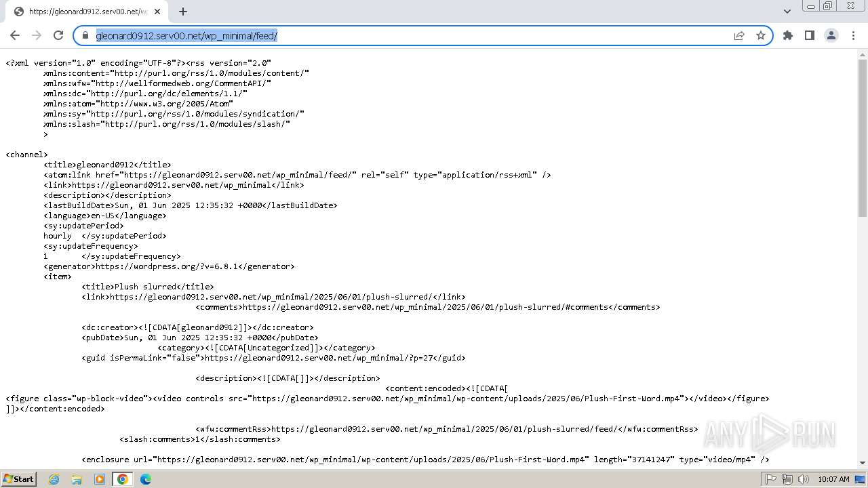Click the scrollbar up arrow
The height and width of the screenshot is (488, 868).
click(x=863, y=54)
